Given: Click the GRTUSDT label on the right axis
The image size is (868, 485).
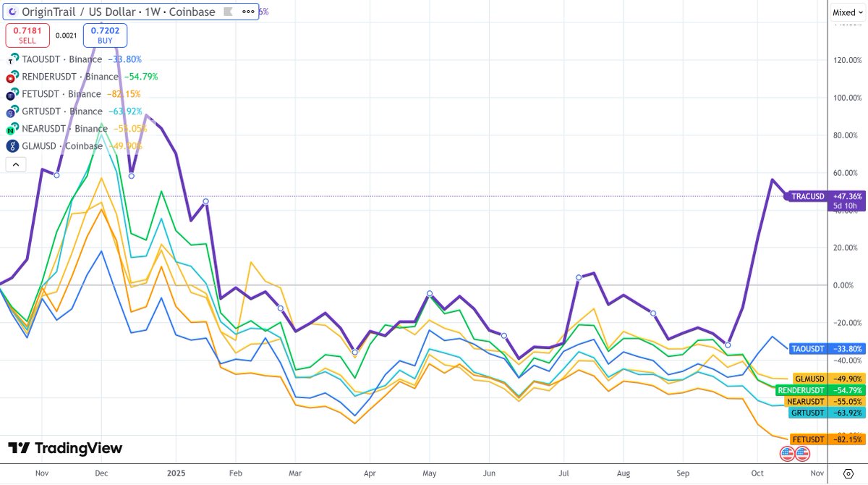Looking at the screenshot, I should tap(807, 413).
